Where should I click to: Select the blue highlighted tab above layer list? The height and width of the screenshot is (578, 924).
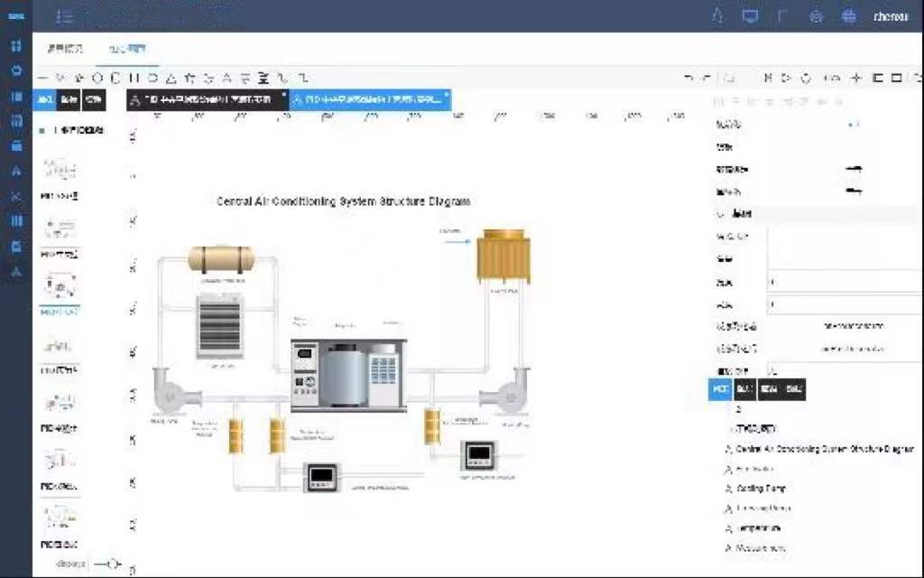[720, 389]
